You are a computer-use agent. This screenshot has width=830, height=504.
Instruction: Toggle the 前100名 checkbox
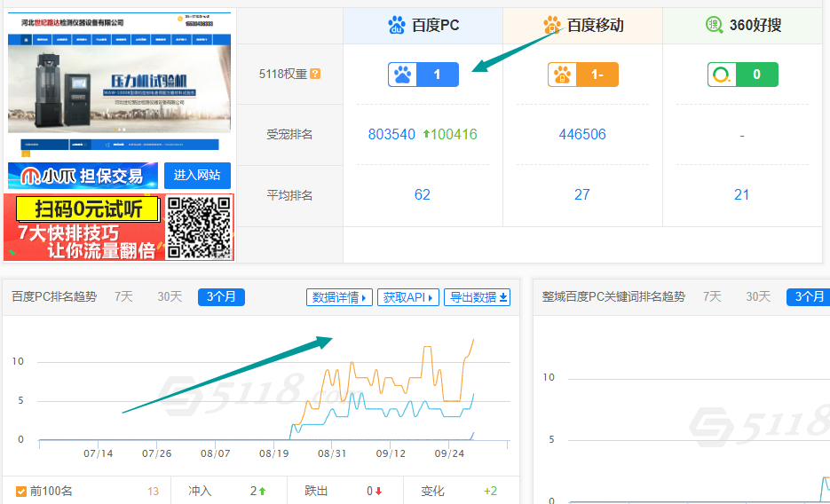[21, 491]
